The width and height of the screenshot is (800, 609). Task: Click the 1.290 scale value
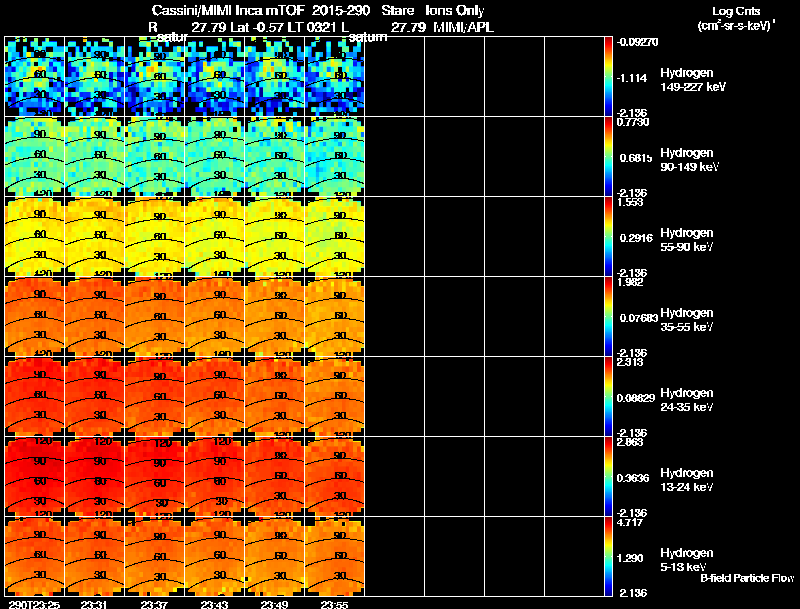coord(630,559)
